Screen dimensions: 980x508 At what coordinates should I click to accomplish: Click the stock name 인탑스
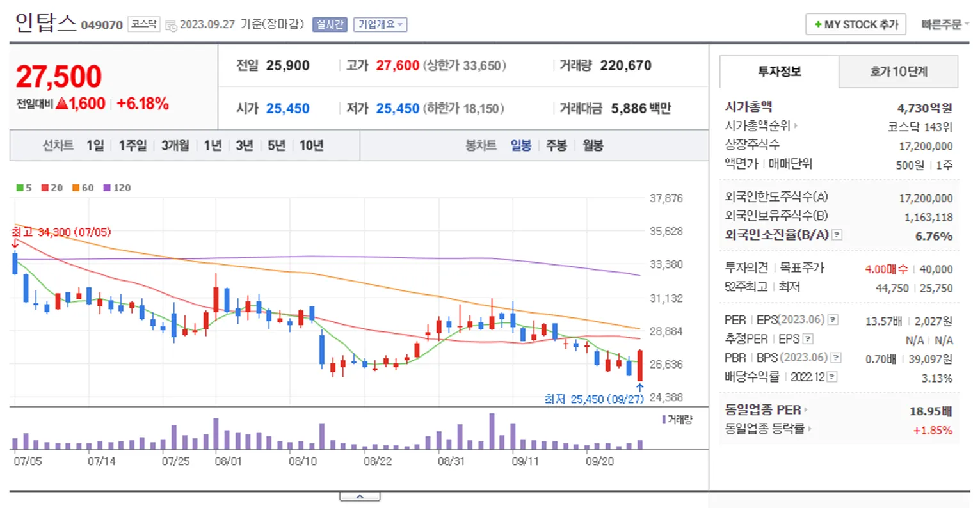[45, 23]
